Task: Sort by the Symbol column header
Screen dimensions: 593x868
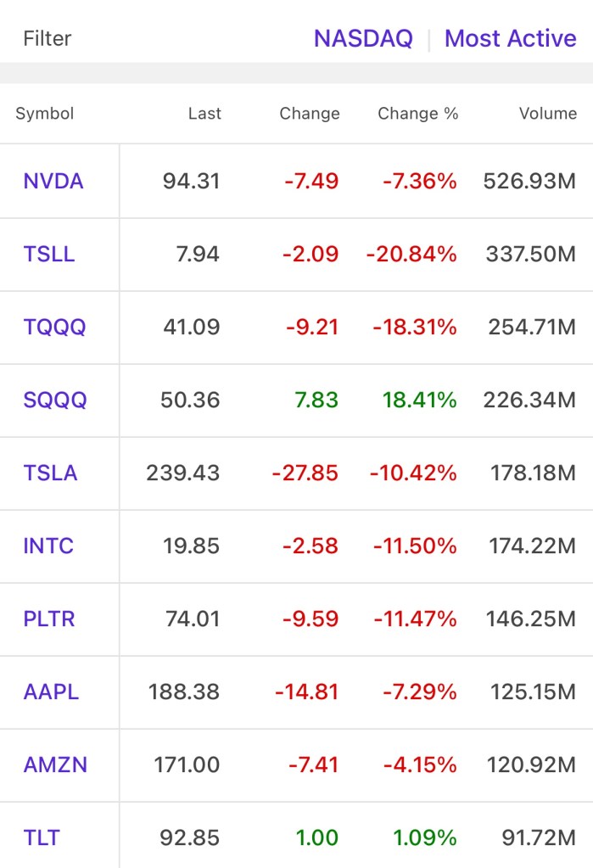Action: tap(45, 114)
